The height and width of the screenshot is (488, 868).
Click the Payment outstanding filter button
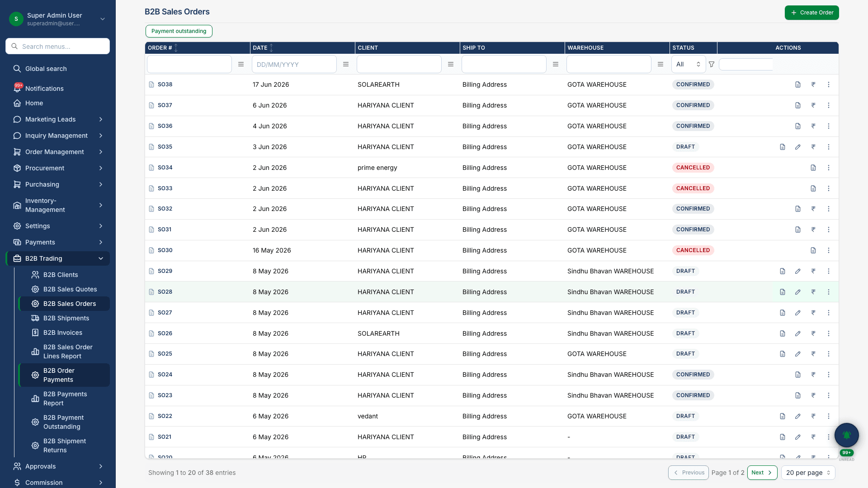coord(179,31)
